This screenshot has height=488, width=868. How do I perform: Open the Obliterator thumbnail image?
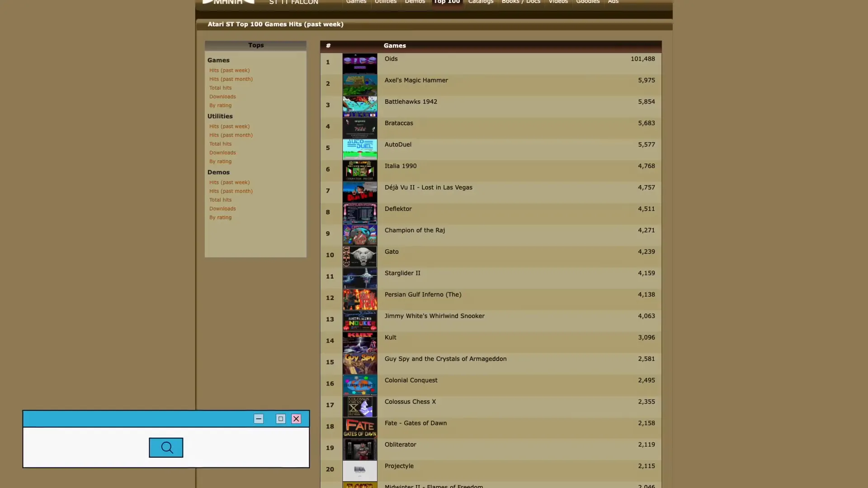click(x=360, y=449)
